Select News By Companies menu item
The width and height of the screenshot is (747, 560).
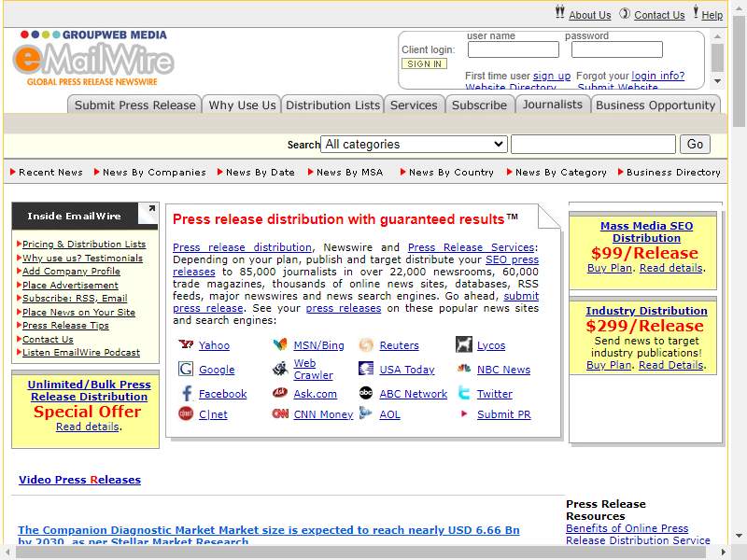[154, 173]
